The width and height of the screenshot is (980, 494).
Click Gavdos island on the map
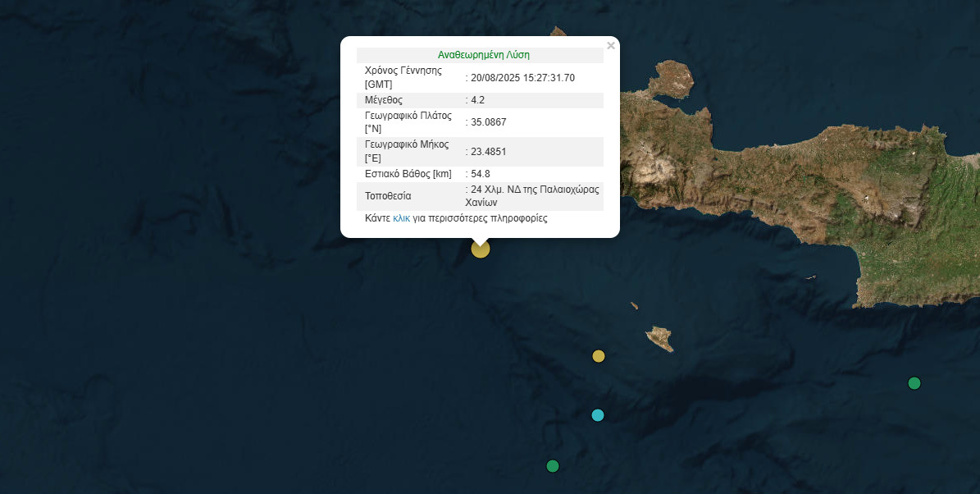tap(659, 337)
